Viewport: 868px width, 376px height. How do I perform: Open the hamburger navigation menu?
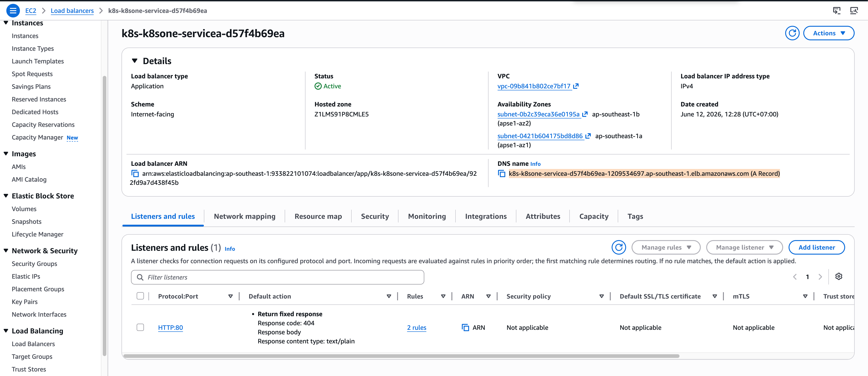tap(13, 10)
